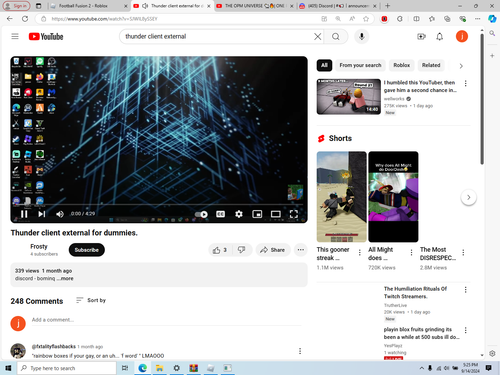Open the Copilot sidebar icon
Image resolution: width=500 pixels, height=375 pixels.
492,19
